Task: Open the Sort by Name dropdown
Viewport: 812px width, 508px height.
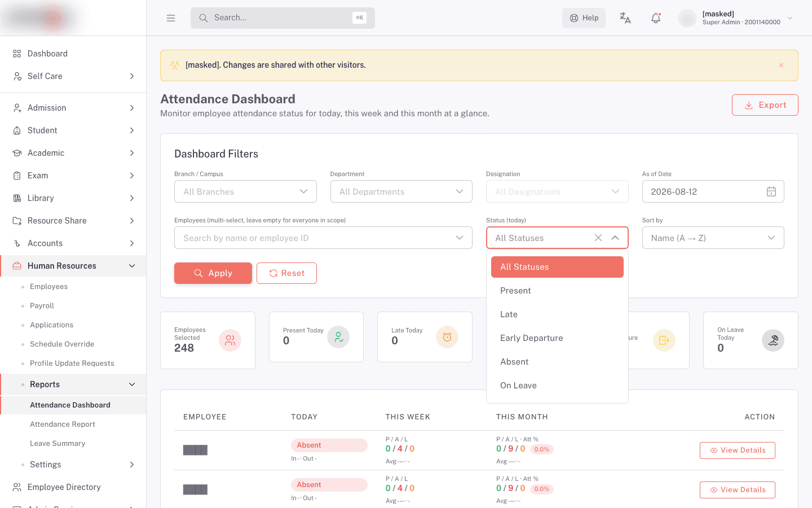Action: point(713,238)
